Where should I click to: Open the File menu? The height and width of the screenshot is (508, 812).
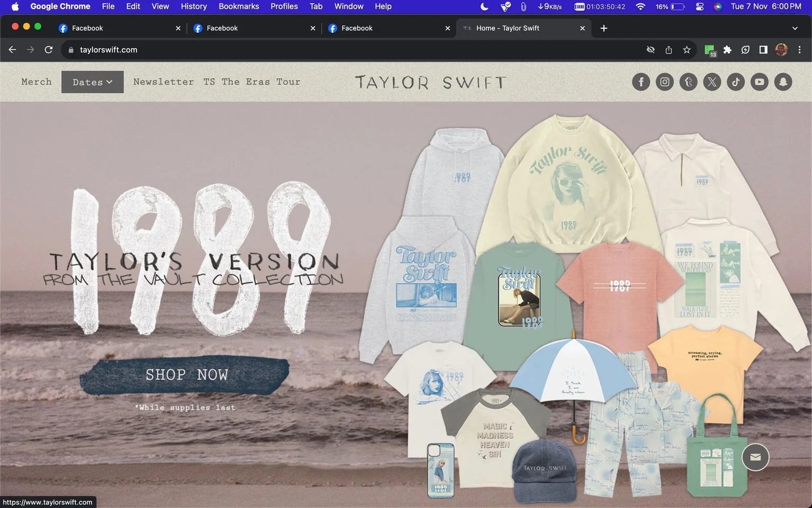click(x=108, y=6)
